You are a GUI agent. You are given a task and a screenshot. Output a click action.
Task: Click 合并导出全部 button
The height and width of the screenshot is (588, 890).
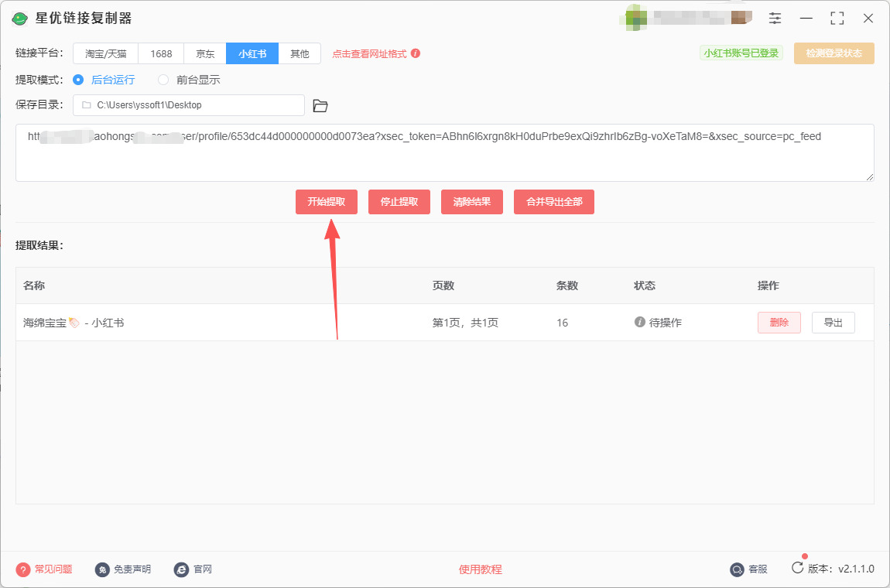[554, 202]
